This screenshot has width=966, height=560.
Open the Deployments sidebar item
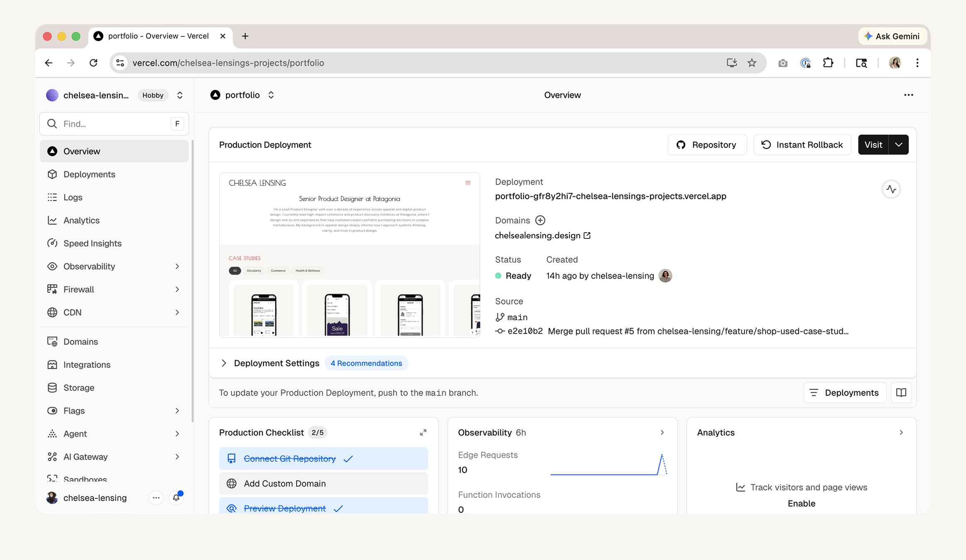pos(89,174)
